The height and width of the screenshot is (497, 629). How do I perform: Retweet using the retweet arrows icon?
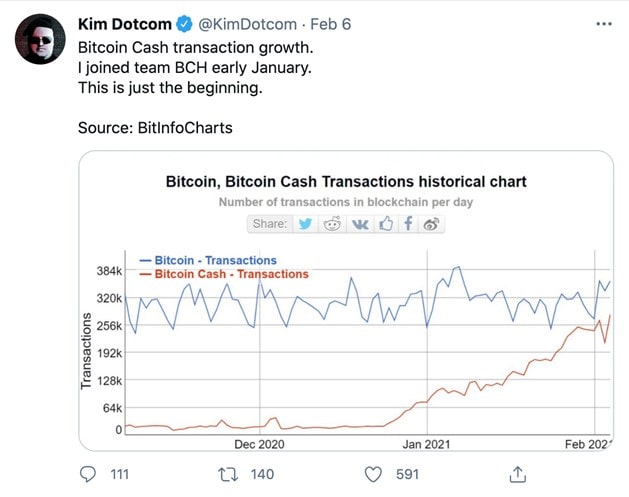pos(228,474)
